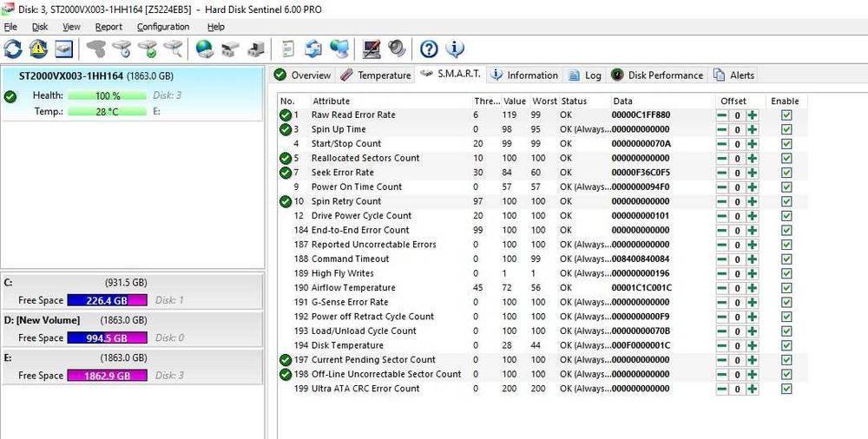Viewport: 868px width, 439px height.
Task: Click the first plain gray disk toolbar icon
Action: 95,49
